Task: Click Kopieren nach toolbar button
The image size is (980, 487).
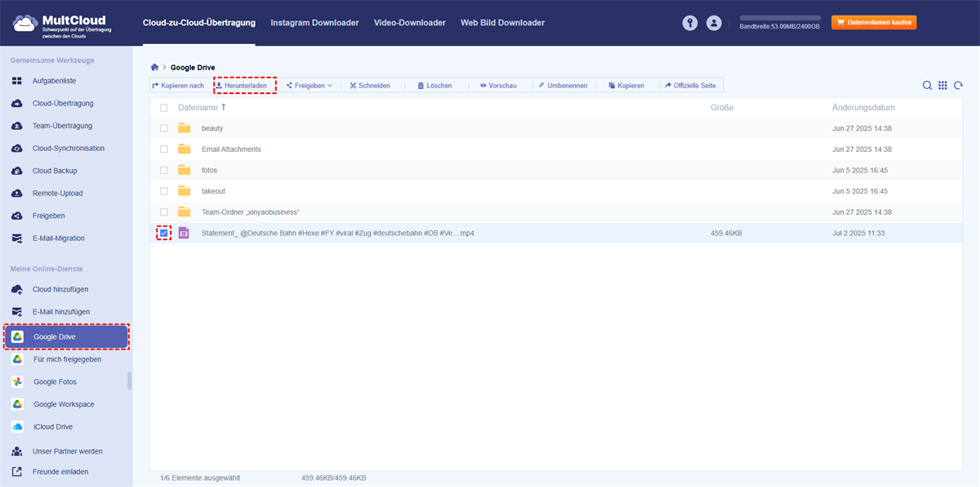Action: click(178, 85)
